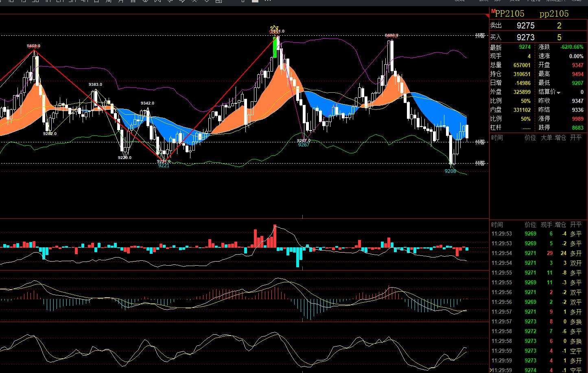
Task: Click the cyan 9267 low price label
Action: click(304, 145)
